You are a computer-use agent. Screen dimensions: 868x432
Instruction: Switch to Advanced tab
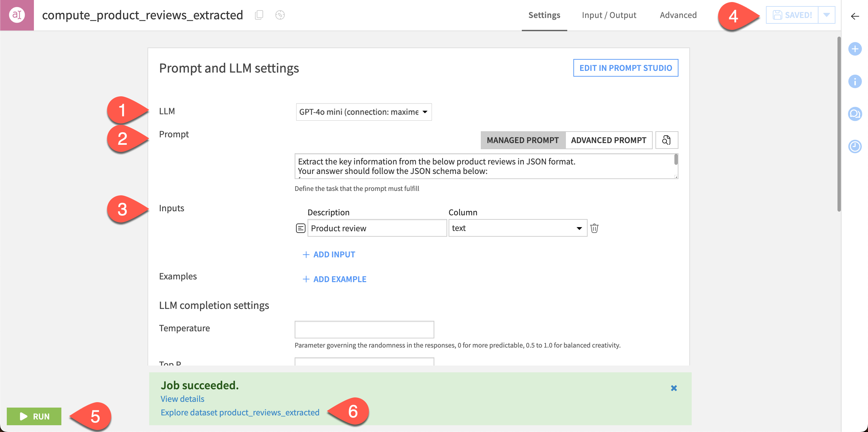(678, 15)
